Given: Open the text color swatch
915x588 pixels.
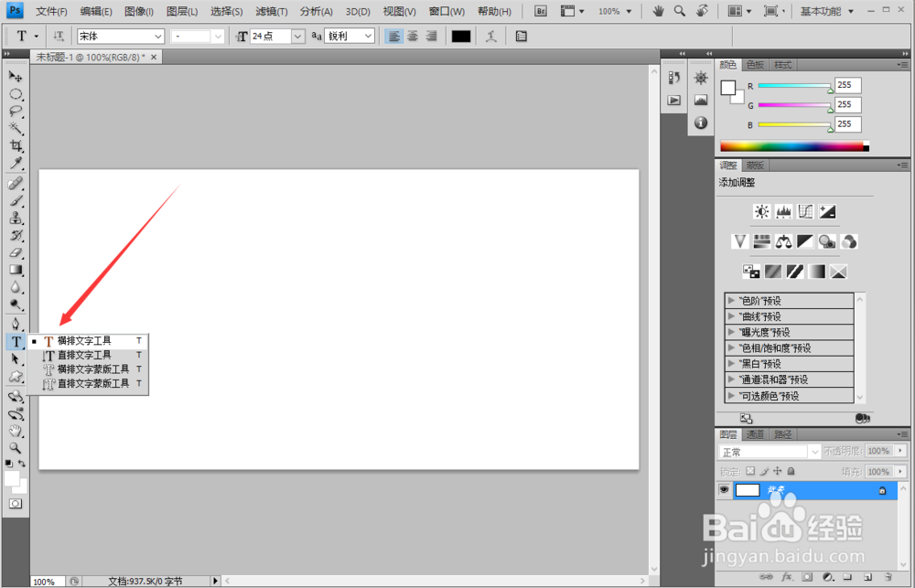Looking at the screenshot, I should [x=461, y=37].
